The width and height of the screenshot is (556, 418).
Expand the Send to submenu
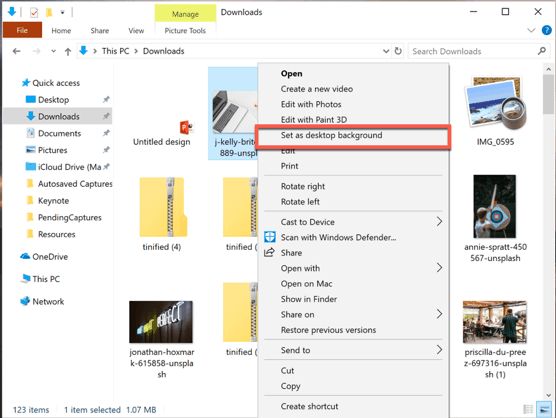click(x=439, y=350)
